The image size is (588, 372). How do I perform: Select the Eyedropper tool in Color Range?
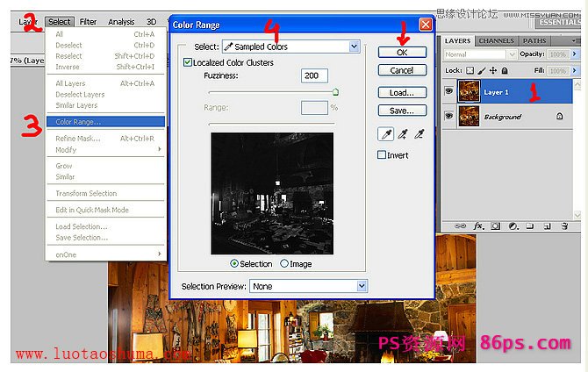385,133
